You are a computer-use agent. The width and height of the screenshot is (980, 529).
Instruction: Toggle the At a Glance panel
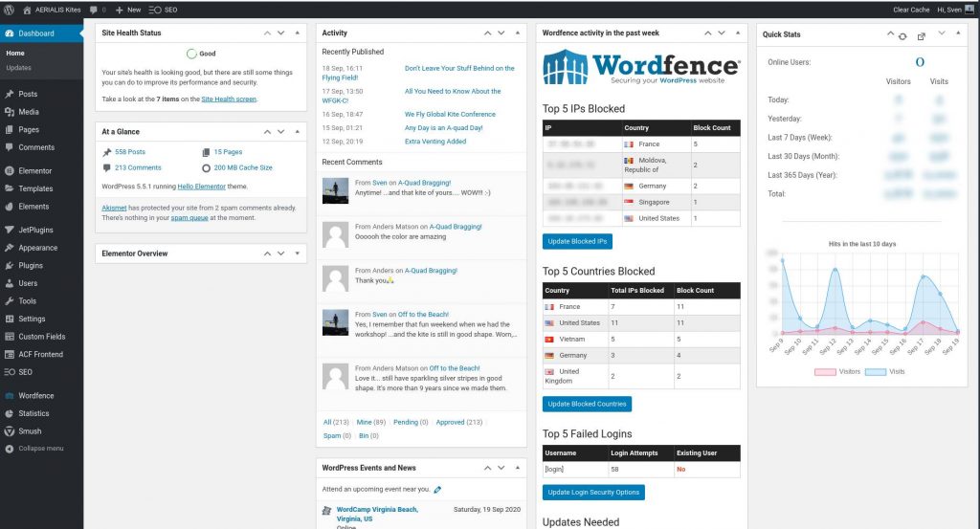pyautogui.click(x=298, y=132)
